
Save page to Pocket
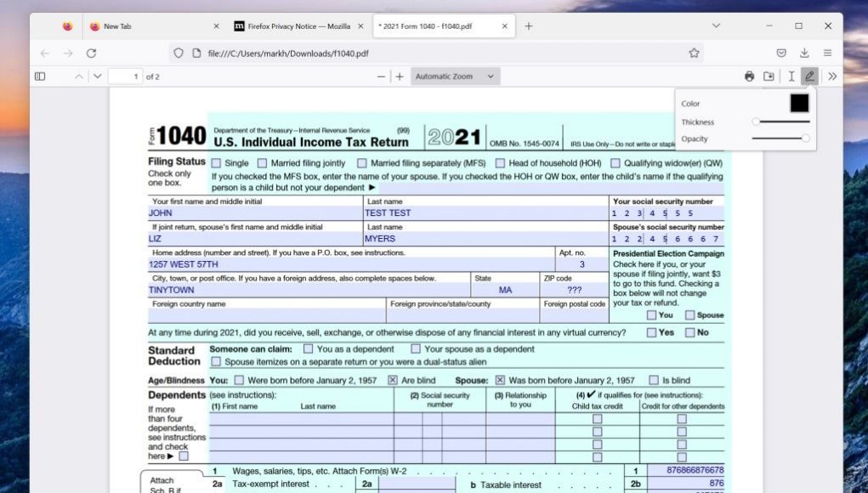781,53
